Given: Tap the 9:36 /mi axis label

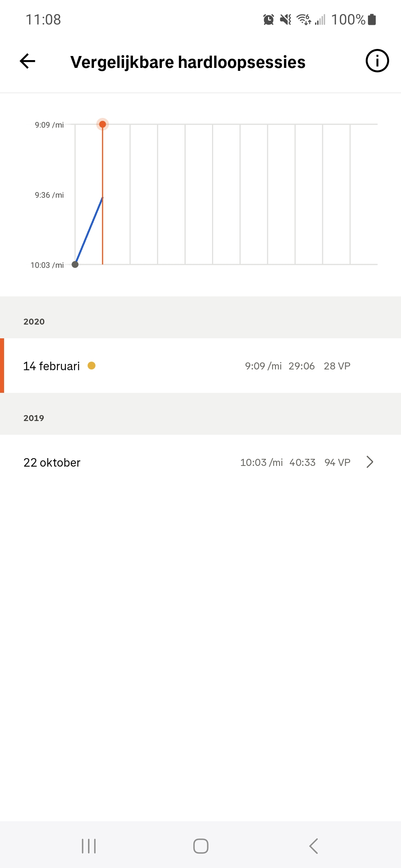Looking at the screenshot, I should click(49, 195).
